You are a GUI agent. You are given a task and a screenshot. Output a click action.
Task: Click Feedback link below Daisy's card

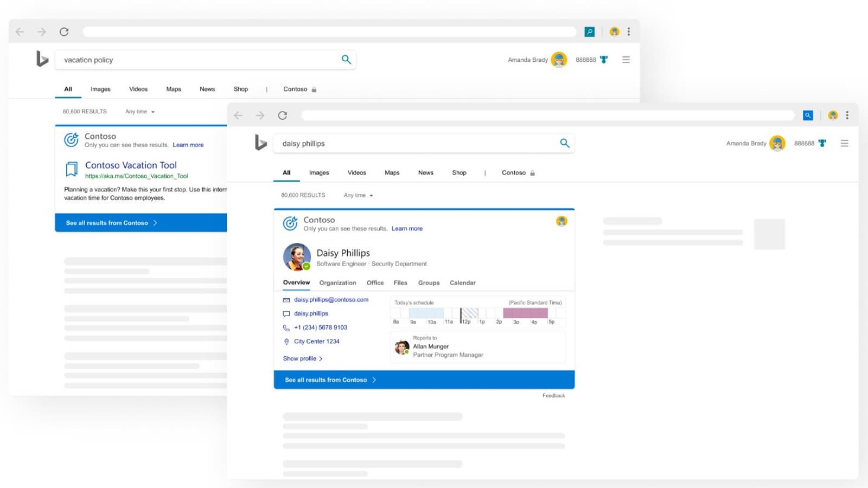click(x=554, y=395)
